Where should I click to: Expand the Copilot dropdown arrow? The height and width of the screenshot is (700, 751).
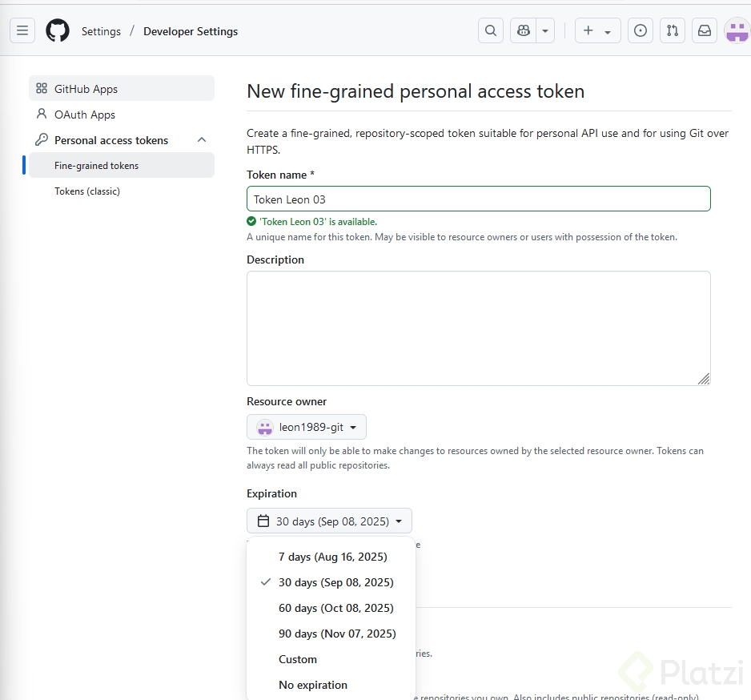545,30
